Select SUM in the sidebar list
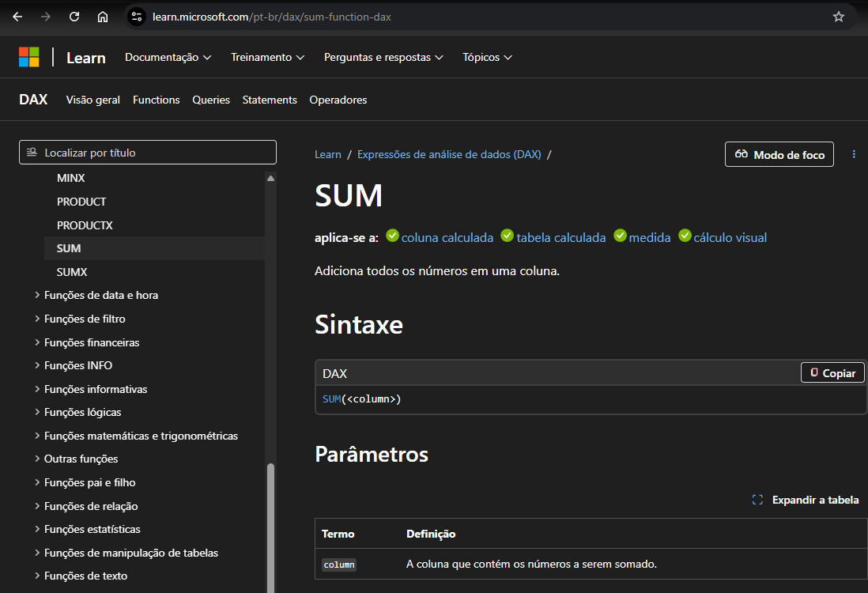Image resolution: width=868 pixels, height=593 pixels. (154, 248)
